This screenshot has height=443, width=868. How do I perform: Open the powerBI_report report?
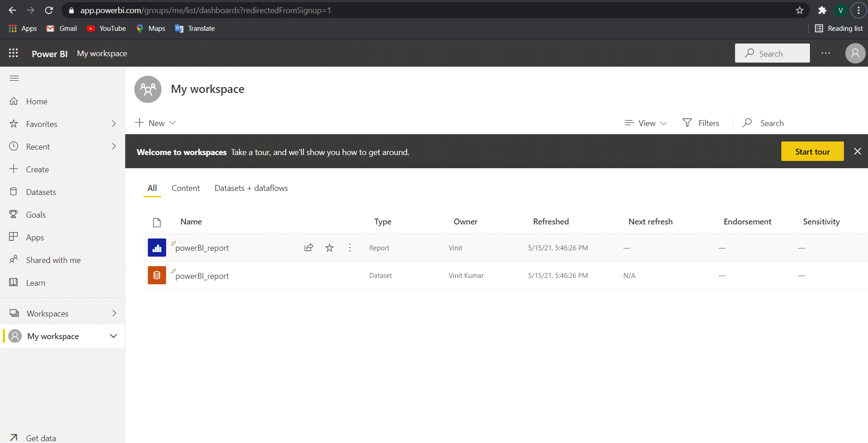[202, 248]
